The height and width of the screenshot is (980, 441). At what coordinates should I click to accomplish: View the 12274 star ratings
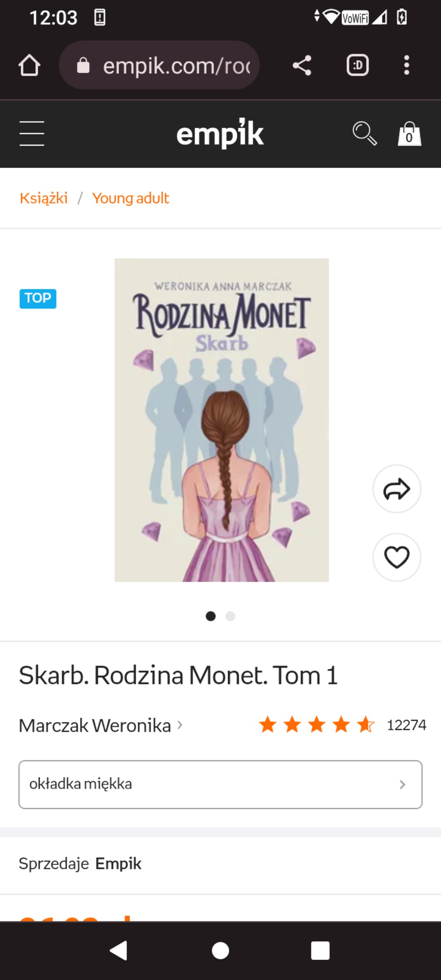342,725
